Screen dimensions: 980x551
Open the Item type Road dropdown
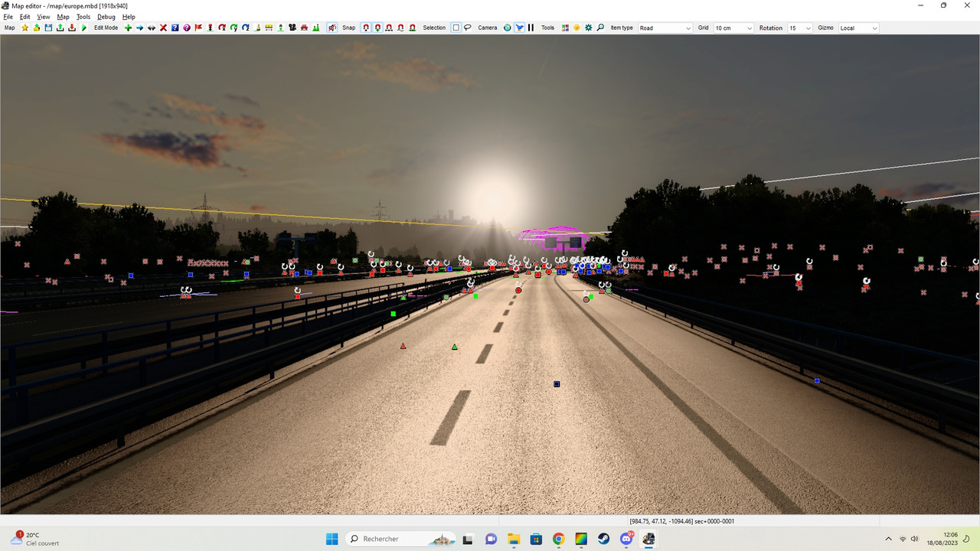(665, 28)
